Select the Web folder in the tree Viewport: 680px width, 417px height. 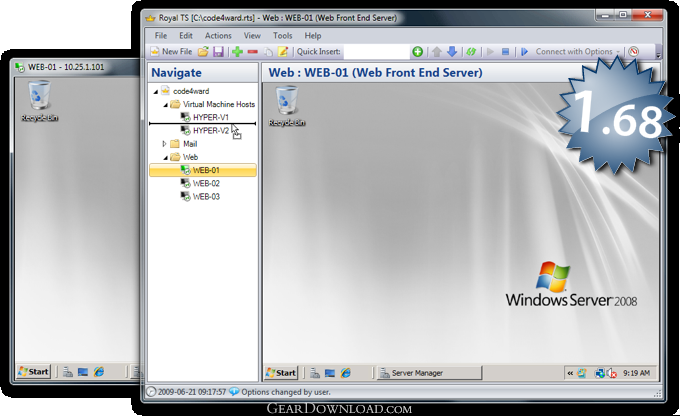(x=190, y=157)
